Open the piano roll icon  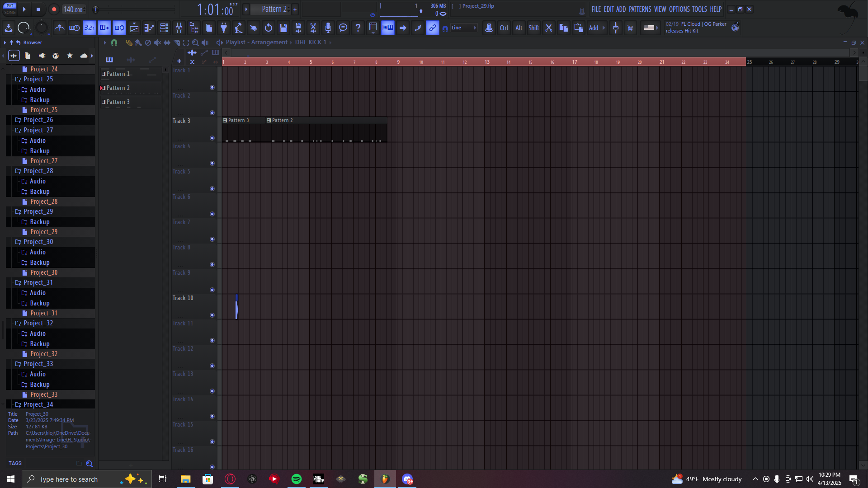(149, 28)
